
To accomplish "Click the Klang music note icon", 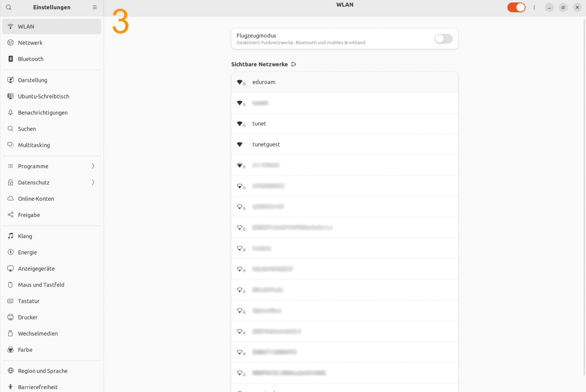I will 11,236.
